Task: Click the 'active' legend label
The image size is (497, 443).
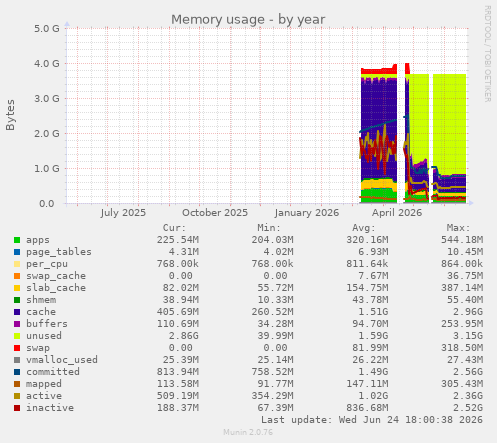Action: coord(44,396)
